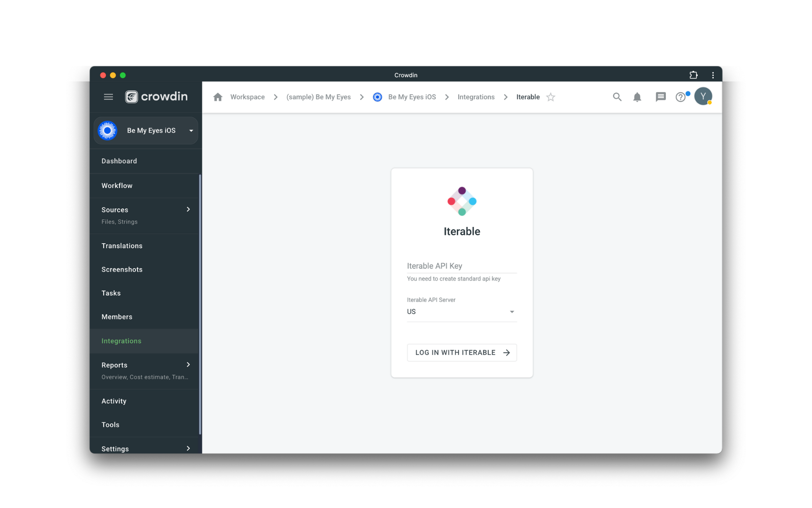
Task: Open the messages chat icon
Action: 660,97
